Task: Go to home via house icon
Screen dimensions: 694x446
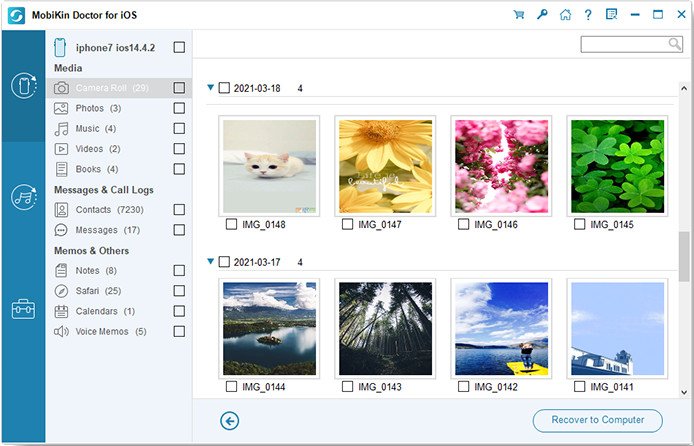Action: click(565, 15)
